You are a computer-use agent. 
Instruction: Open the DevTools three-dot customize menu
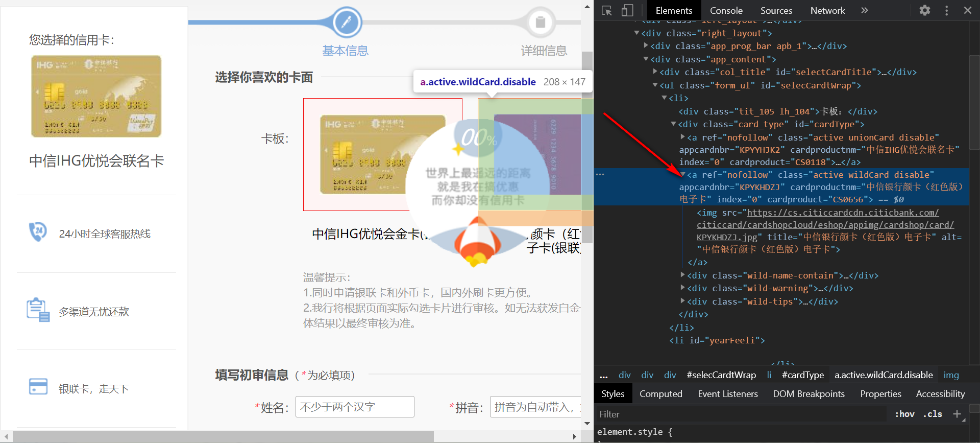click(946, 11)
